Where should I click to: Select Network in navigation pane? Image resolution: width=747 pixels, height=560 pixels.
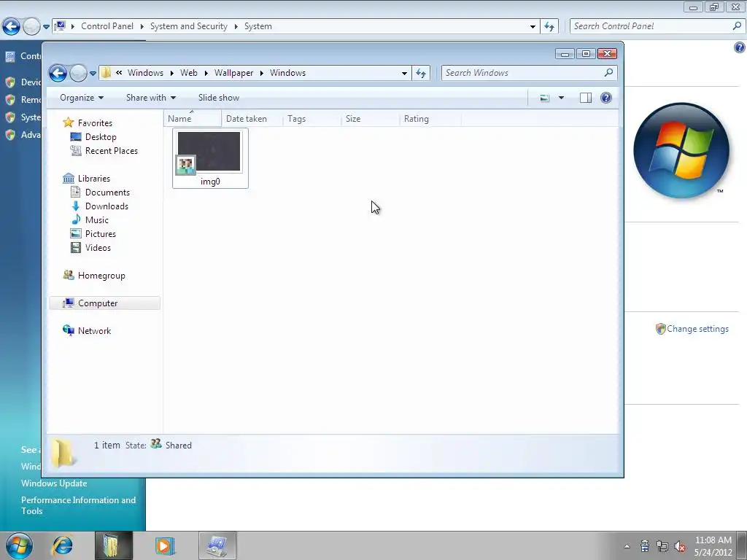(94, 330)
